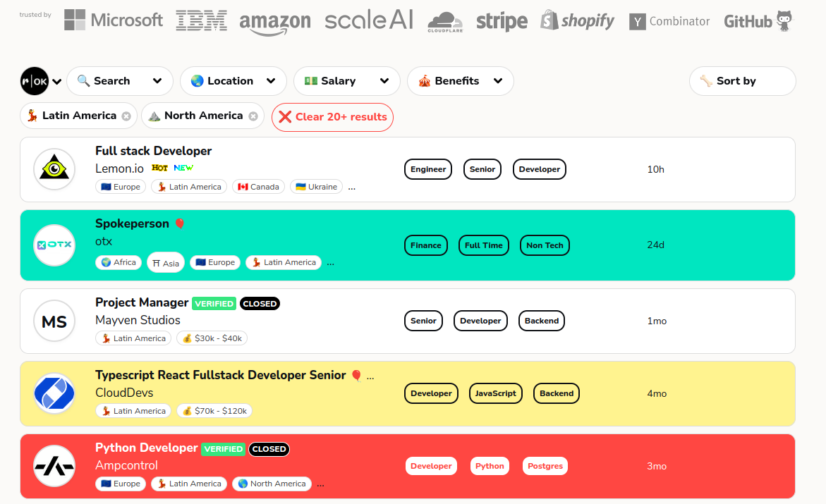
Task: Click the Ampcontrol company name
Action: click(x=126, y=465)
